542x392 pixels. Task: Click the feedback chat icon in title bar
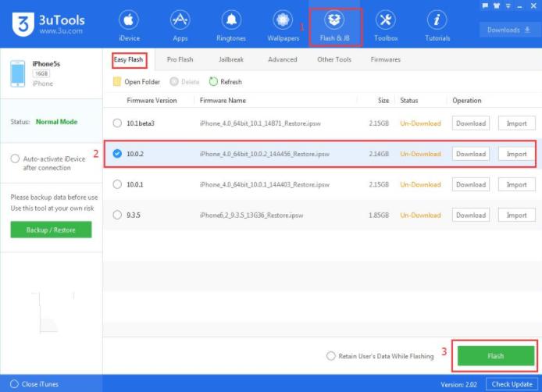(485, 5)
